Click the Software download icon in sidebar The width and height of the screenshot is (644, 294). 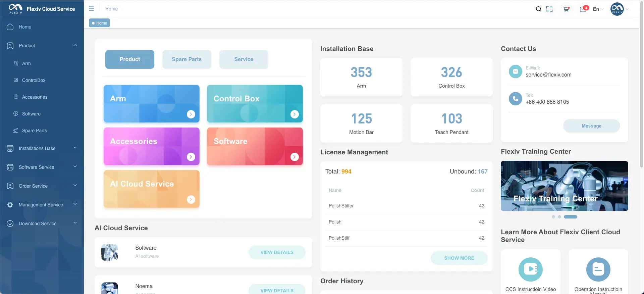pyautogui.click(x=16, y=113)
